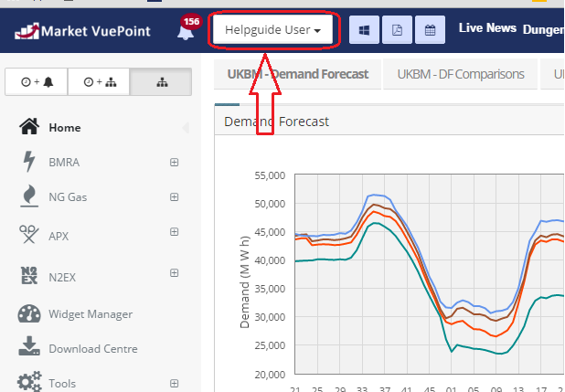Open the Tools menu item
565x392 pixels.
point(62,384)
